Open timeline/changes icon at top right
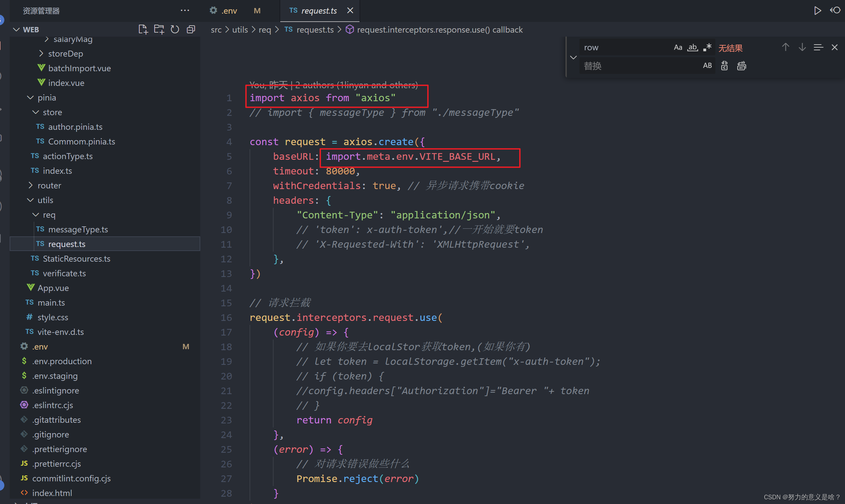 [835, 11]
